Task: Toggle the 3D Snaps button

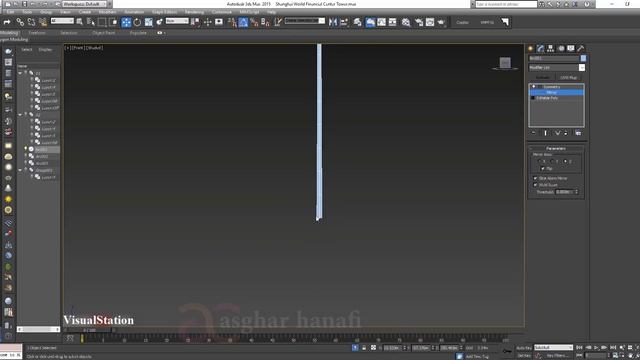Action: coord(232,22)
